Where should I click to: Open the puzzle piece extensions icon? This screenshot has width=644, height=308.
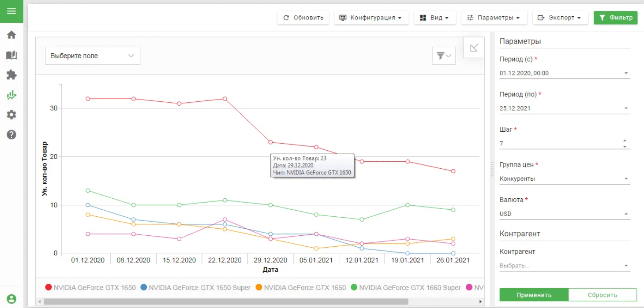pos(11,75)
